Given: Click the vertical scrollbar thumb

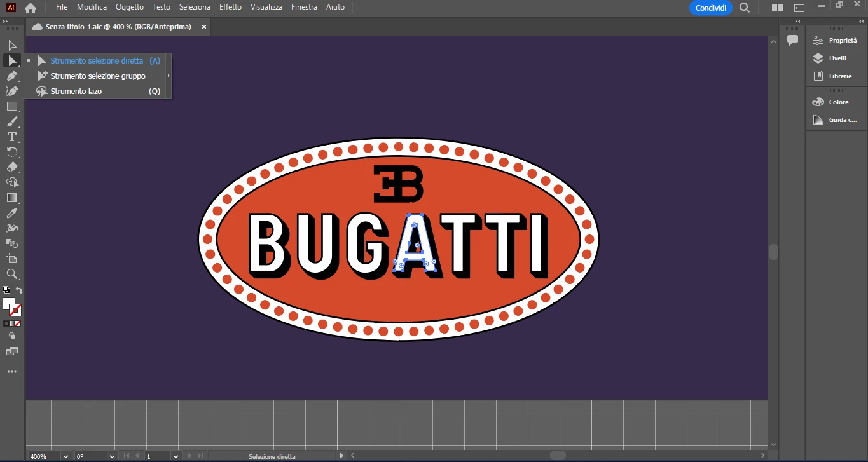Looking at the screenshot, I should point(773,252).
